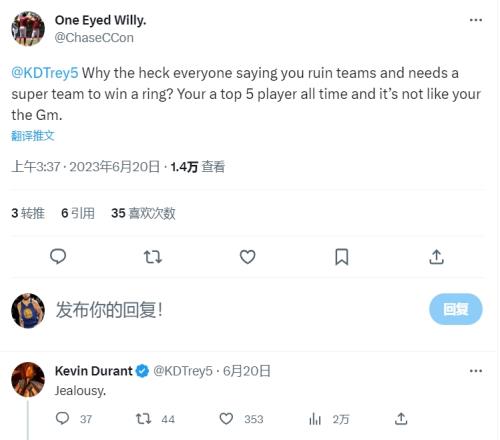Retweet Kevin Durant's reply, which has 44 retweets
The height and width of the screenshot is (440, 500).
pyautogui.click(x=144, y=419)
